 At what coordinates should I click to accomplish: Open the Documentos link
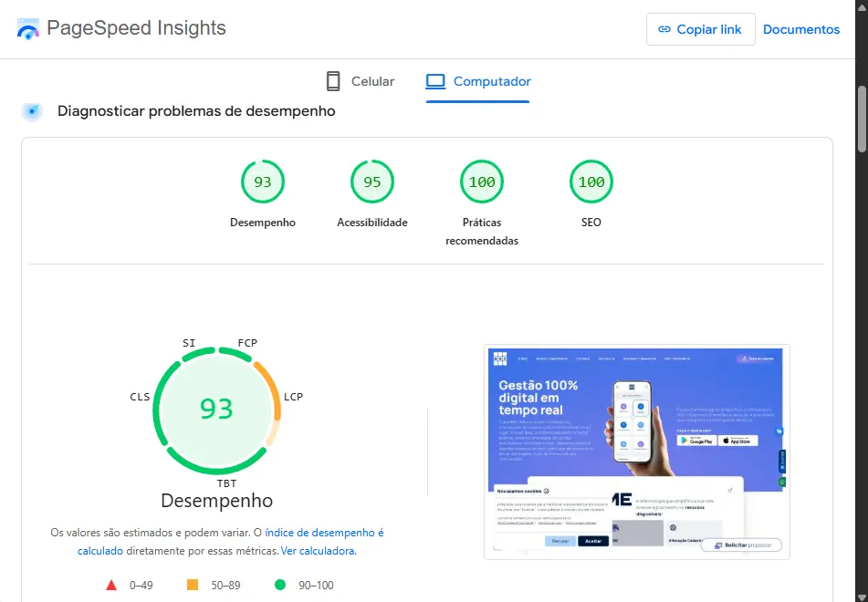tap(800, 29)
